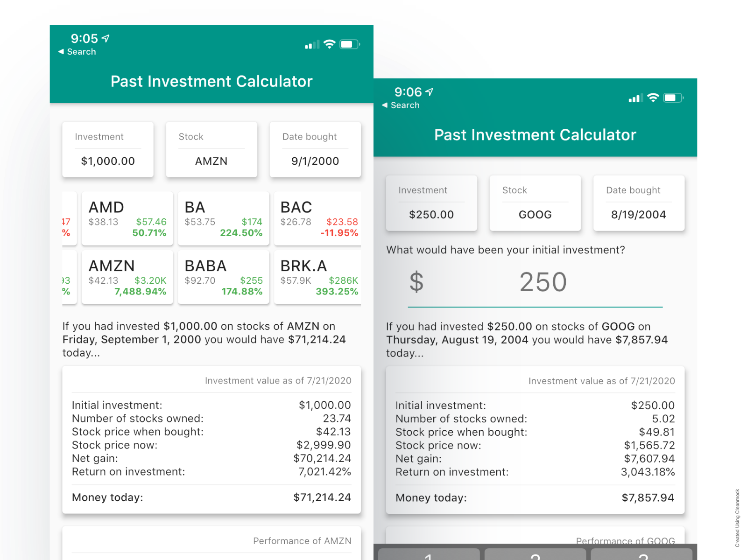Tap the Performance of AMZN card
This screenshot has width=747, height=560.
click(x=211, y=543)
